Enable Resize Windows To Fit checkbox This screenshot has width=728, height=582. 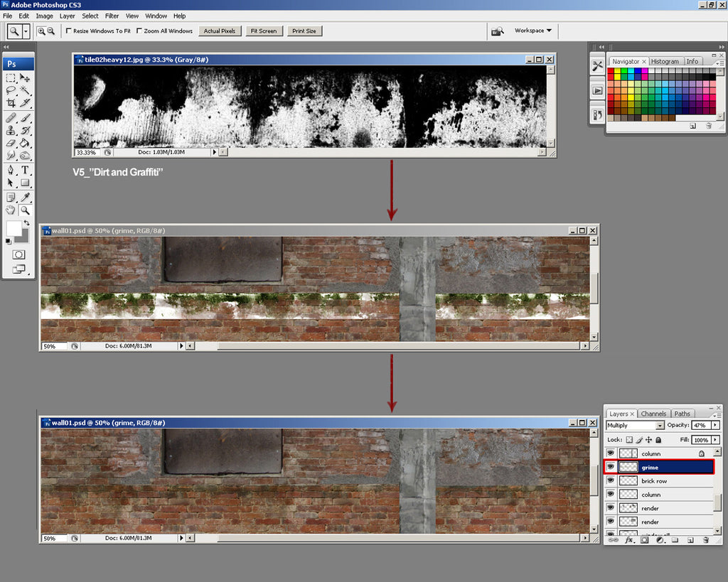69,31
